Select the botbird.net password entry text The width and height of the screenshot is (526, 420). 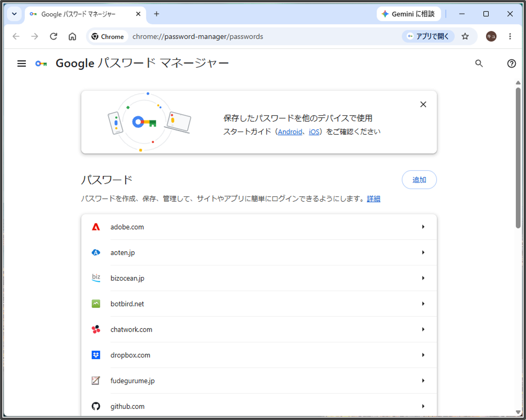pyautogui.click(x=127, y=304)
